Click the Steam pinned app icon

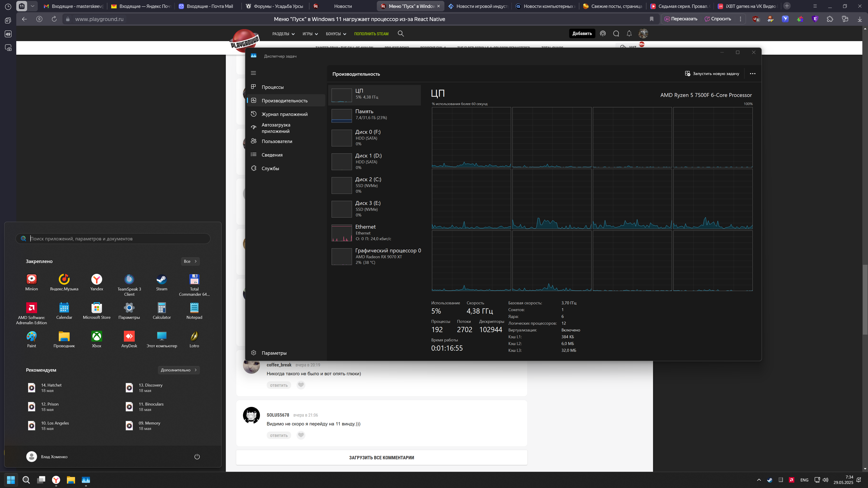coord(161,279)
